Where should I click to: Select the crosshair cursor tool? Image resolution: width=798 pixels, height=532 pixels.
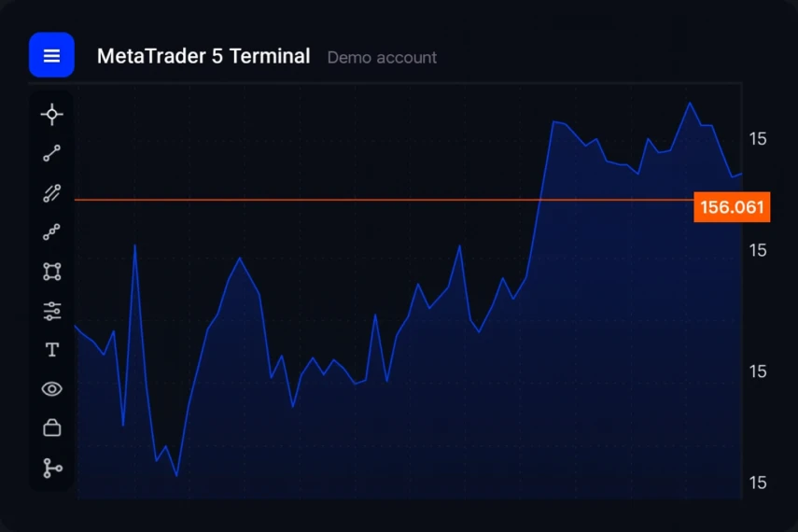(x=52, y=115)
